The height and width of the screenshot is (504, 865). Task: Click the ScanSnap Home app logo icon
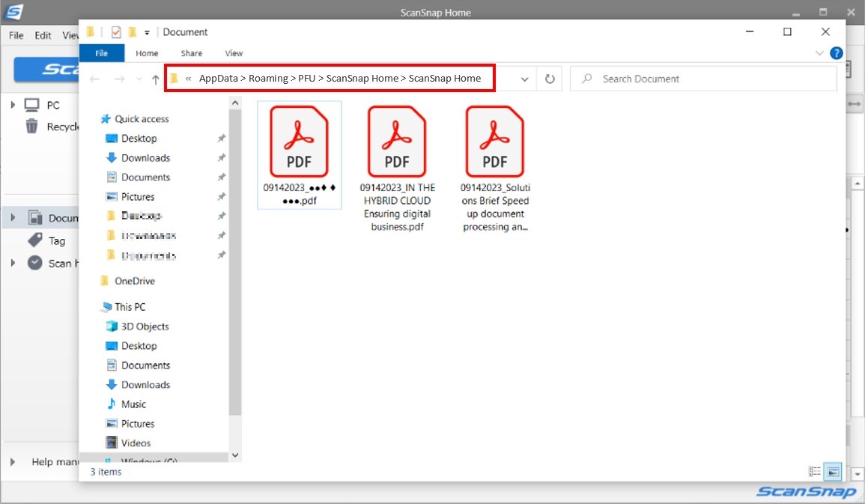[13, 11]
